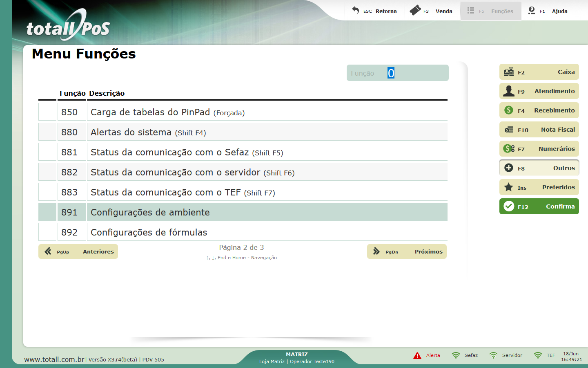Image resolution: width=588 pixels, height=368 pixels.
Task: Click the Atendimento person icon
Action: click(509, 91)
